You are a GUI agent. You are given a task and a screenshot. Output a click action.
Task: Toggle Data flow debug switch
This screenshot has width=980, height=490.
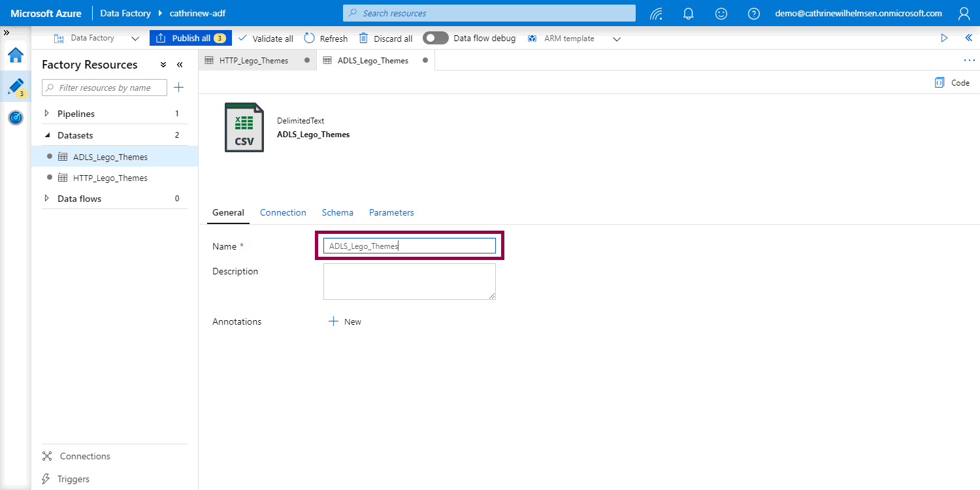[435, 38]
